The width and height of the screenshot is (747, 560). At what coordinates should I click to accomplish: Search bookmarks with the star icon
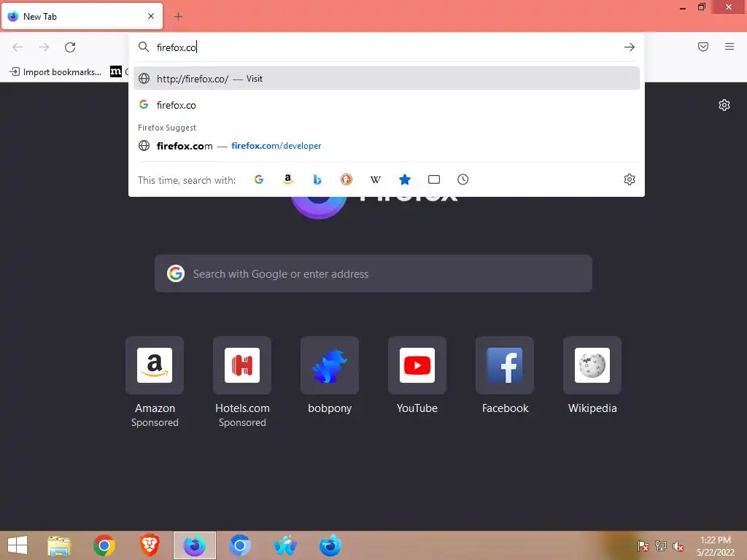point(404,179)
